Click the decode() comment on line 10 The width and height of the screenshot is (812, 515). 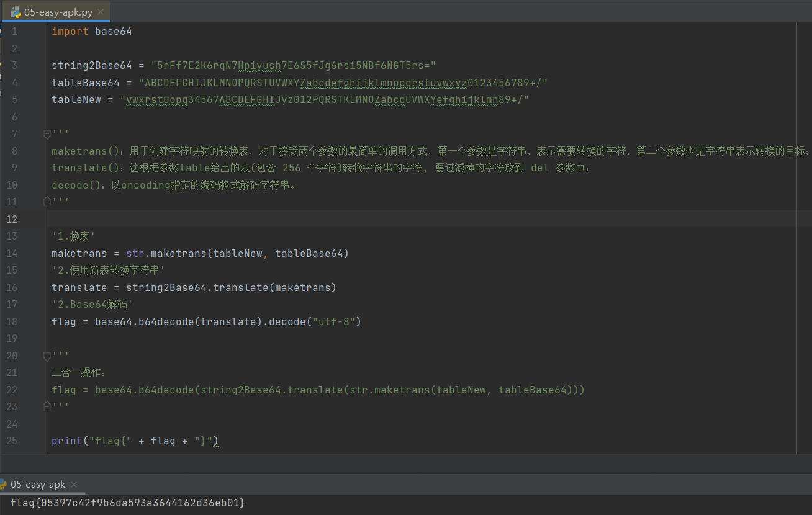point(174,185)
